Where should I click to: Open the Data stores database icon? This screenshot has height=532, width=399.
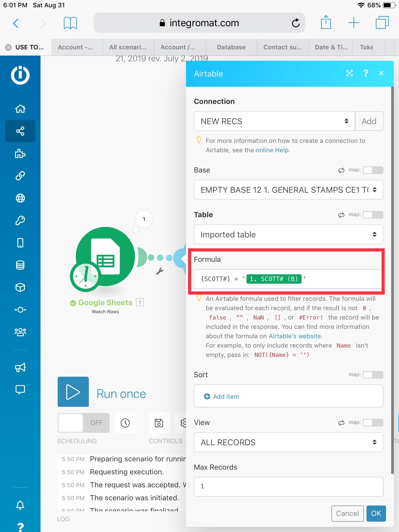[x=20, y=265]
